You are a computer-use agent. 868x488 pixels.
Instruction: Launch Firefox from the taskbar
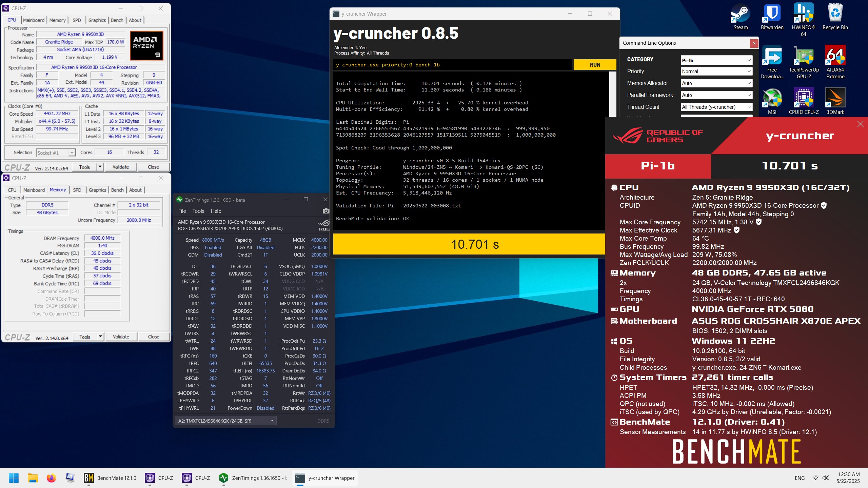coord(51,478)
